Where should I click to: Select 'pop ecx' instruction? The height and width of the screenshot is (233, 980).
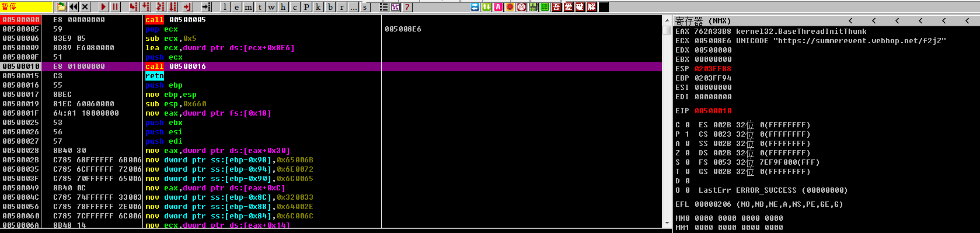coord(162,29)
